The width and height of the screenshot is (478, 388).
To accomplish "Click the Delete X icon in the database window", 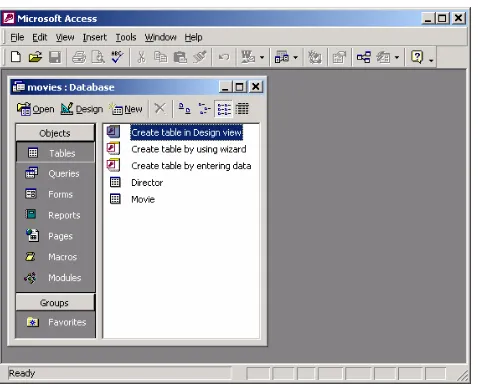I will pyautogui.click(x=160, y=109).
